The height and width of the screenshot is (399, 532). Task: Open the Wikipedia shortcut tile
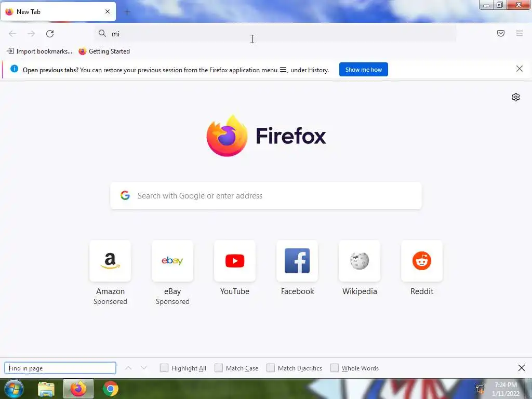360,261
